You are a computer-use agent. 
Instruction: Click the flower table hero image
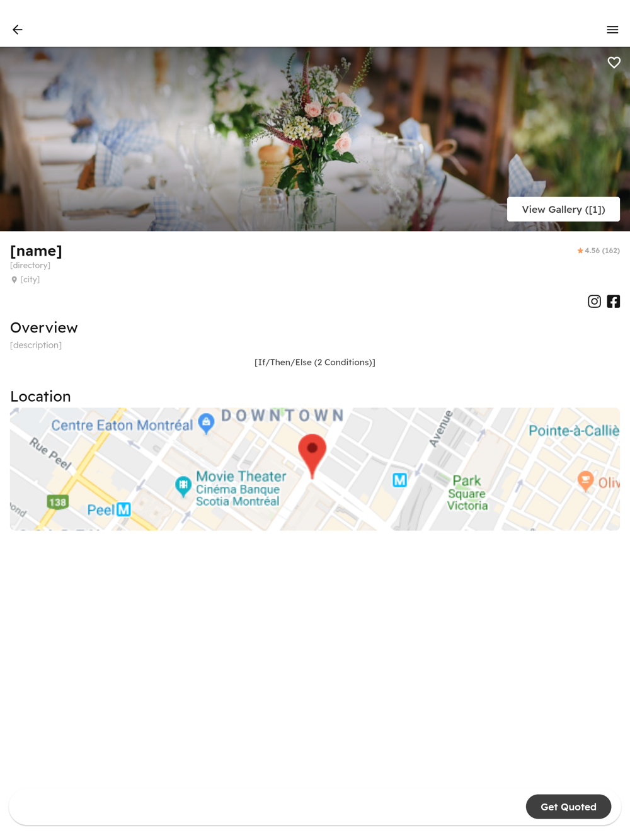point(315,139)
